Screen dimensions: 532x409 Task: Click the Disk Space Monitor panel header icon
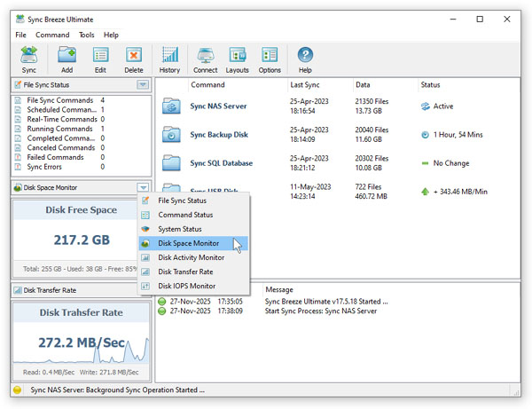[18, 187]
